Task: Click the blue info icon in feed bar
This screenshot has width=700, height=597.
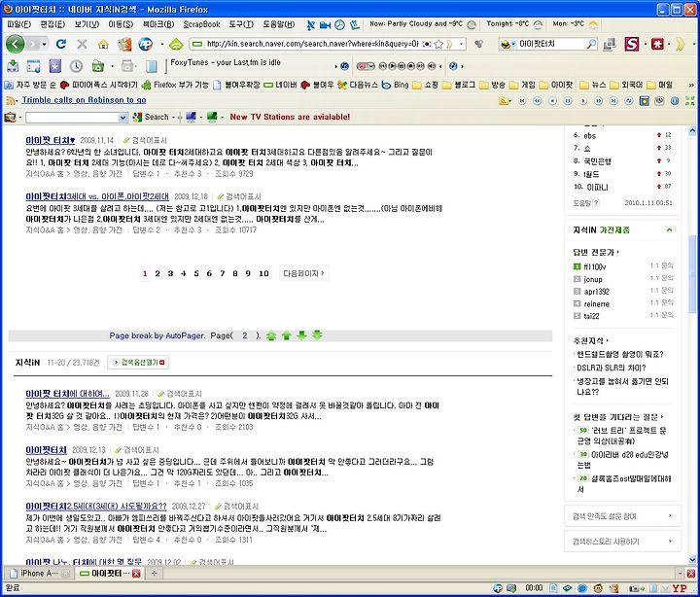Action: 675,101
